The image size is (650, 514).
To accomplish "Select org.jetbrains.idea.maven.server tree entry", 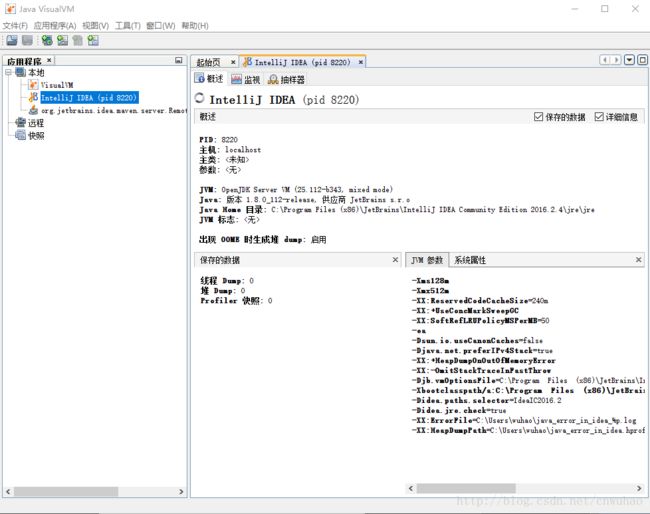I will (114, 111).
